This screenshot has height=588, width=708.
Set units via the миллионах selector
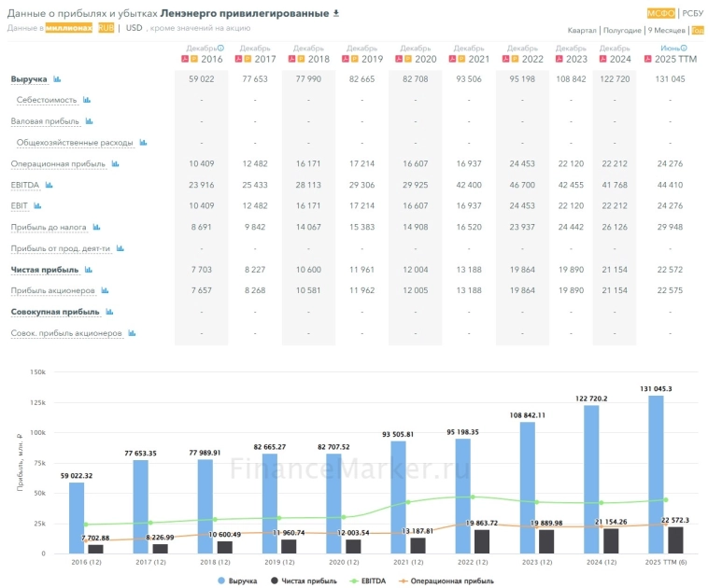point(69,28)
